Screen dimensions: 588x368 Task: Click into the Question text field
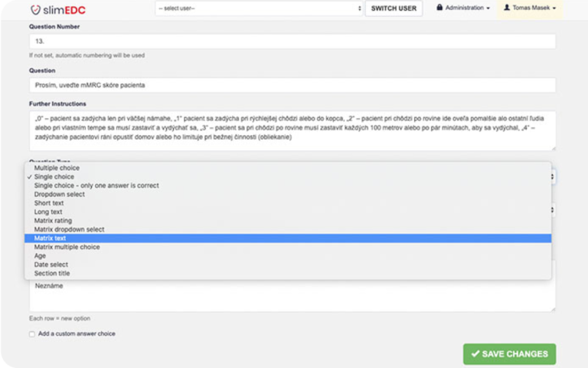pyautogui.click(x=292, y=85)
